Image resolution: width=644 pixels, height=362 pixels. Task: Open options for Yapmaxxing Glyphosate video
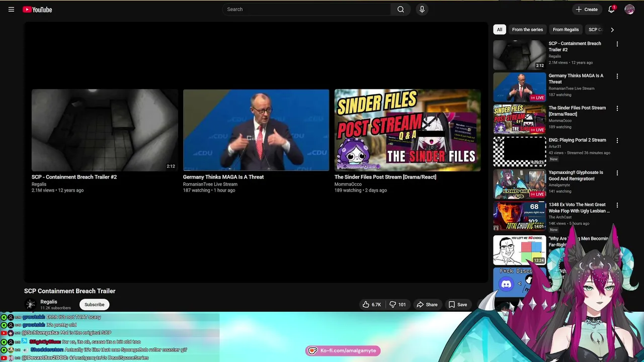(x=617, y=172)
